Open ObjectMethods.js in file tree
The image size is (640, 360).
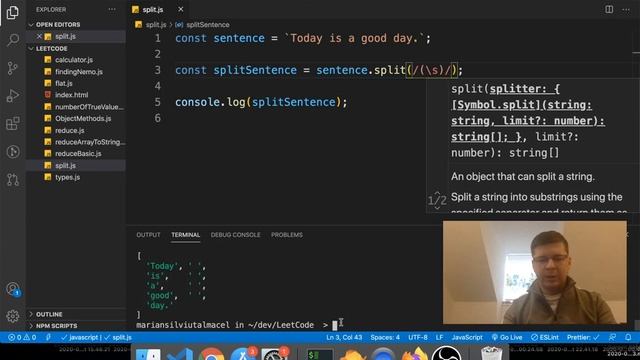point(76,119)
